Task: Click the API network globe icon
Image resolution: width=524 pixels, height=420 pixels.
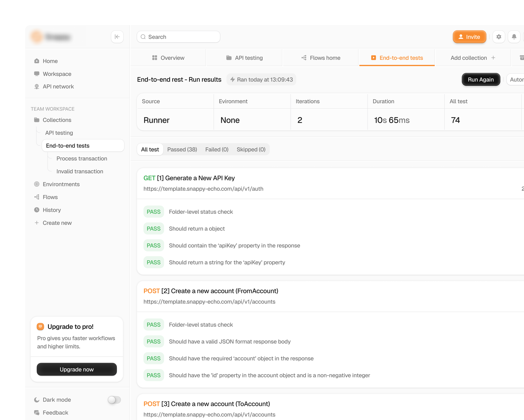Action: click(x=37, y=86)
